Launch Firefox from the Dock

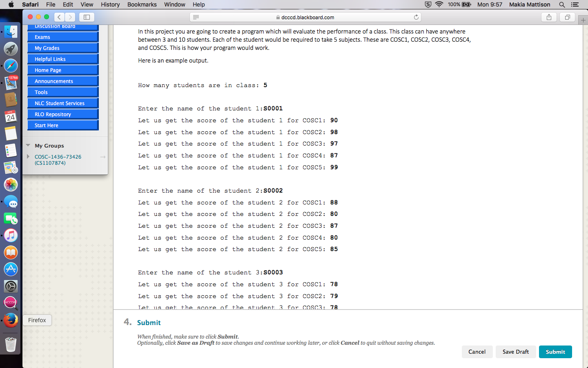11,320
